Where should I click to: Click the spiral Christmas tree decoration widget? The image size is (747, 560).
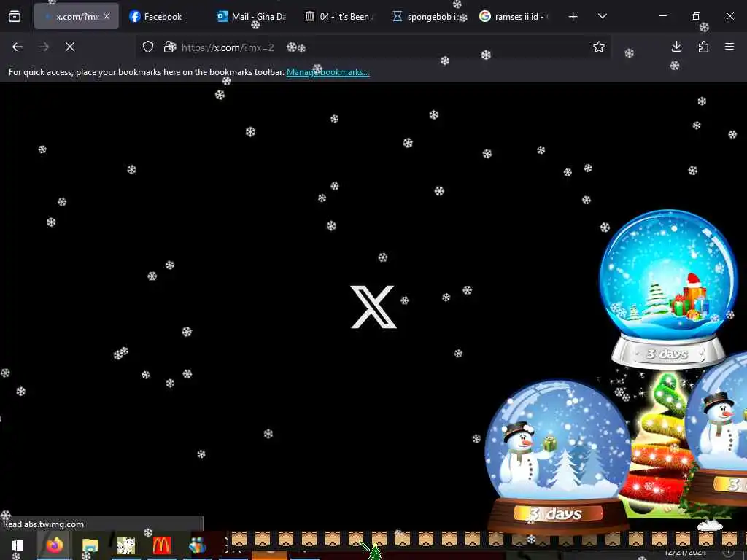click(x=659, y=446)
